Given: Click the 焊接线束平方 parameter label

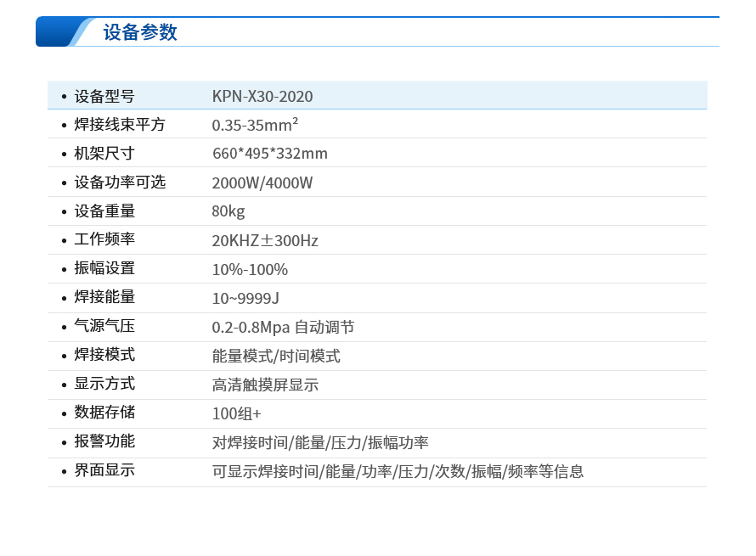Looking at the screenshot, I should (120, 125).
